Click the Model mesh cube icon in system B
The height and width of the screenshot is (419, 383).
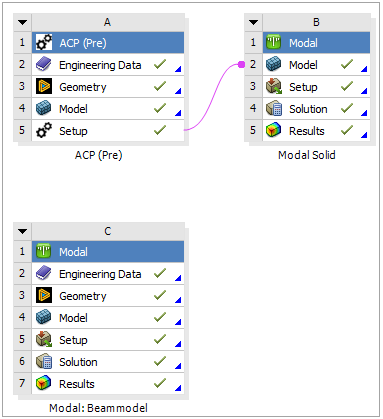click(x=274, y=64)
